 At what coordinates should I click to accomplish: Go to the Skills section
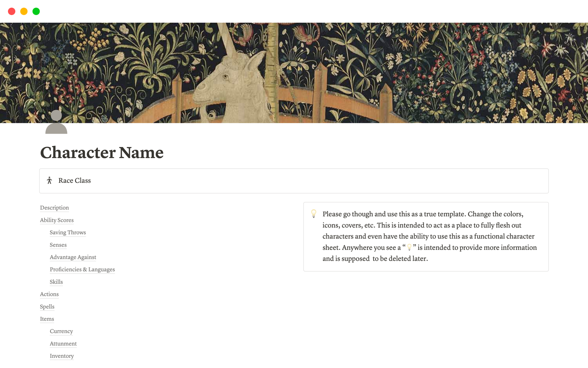(x=56, y=282)
